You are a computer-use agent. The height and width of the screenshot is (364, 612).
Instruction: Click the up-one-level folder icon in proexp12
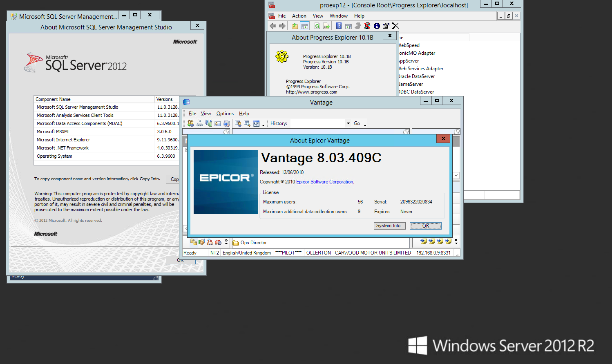tap(295, 26)
